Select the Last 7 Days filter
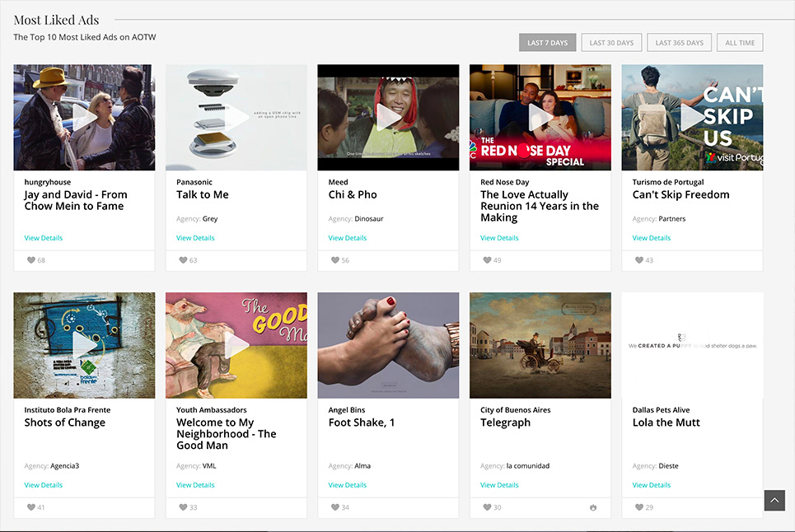This screenshot has width=795, height=532. pyautogui.click(x=548, y=43)
